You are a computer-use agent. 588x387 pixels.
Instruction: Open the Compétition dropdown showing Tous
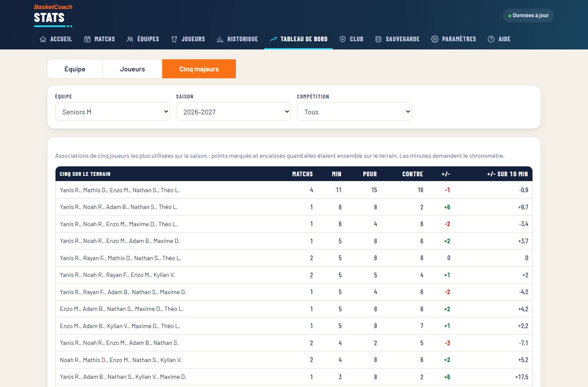[355, 112]
